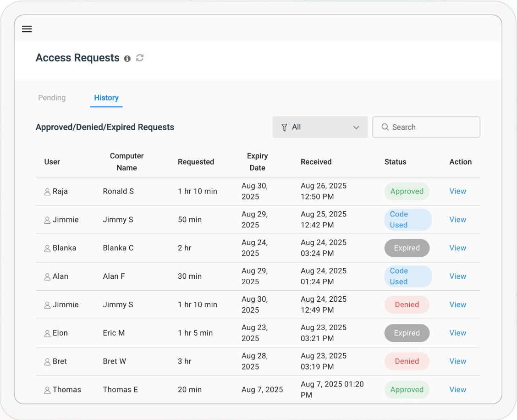Click the Expired badge on Blanka's row
Viewport: 517px width, 420px height.
(407, 248)
